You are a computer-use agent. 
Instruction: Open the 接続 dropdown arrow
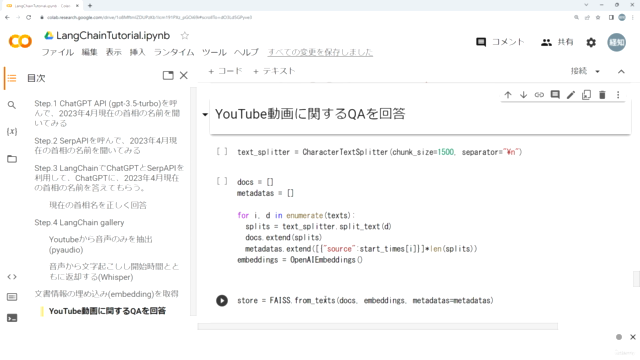(x=598, y=71)
